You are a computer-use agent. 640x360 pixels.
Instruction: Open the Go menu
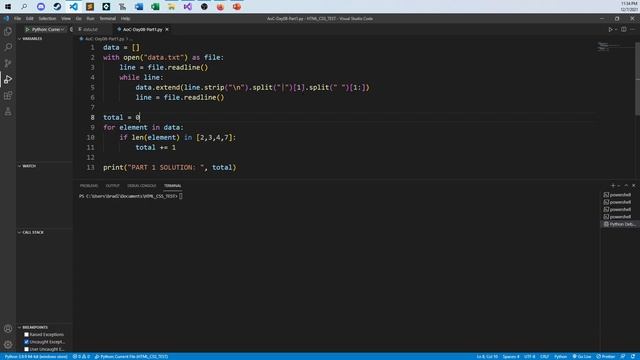78,18
